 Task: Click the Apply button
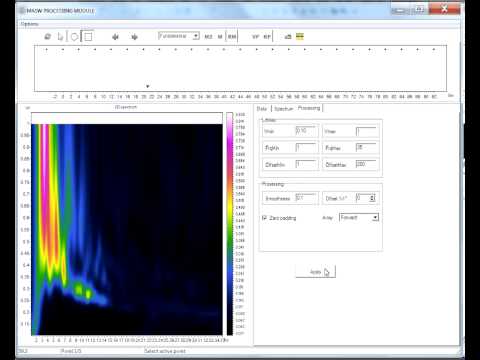[315, 272]
